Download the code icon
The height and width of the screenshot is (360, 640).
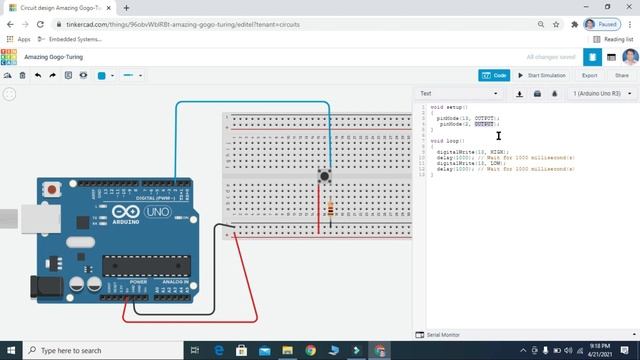(519, 94)
